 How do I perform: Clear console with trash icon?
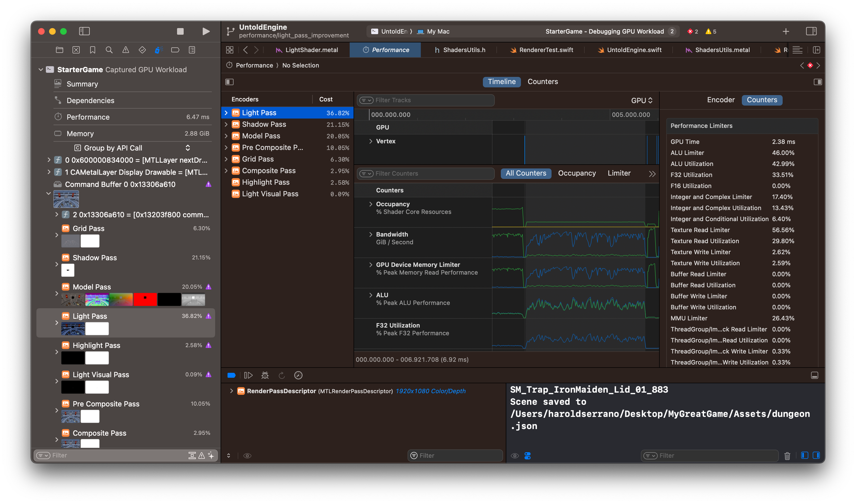coord(787,456)
